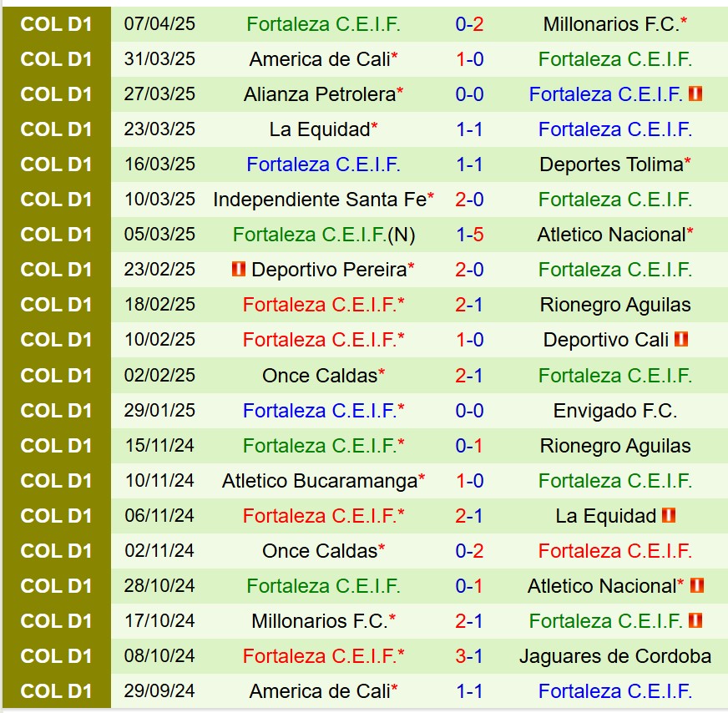The image size is (728, 713).
Task: Open Atletico Bucaramanga team link
Action: tap(320, 481)
